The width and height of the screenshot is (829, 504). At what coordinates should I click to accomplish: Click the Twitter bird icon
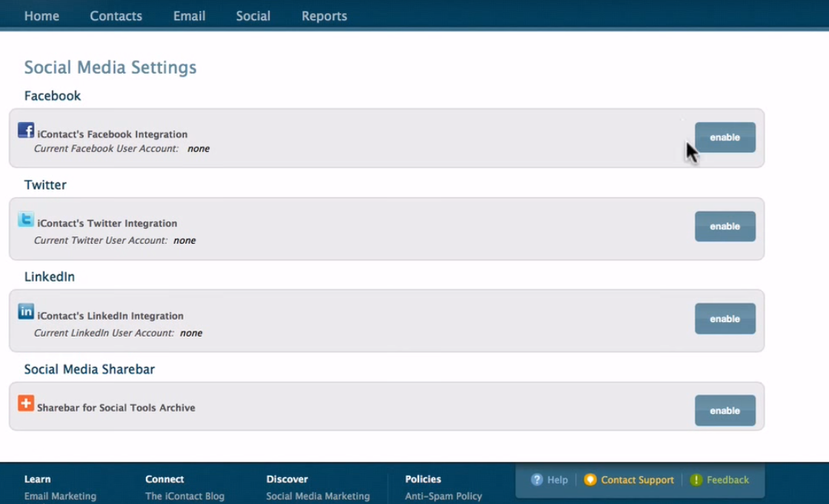point(26,219)
